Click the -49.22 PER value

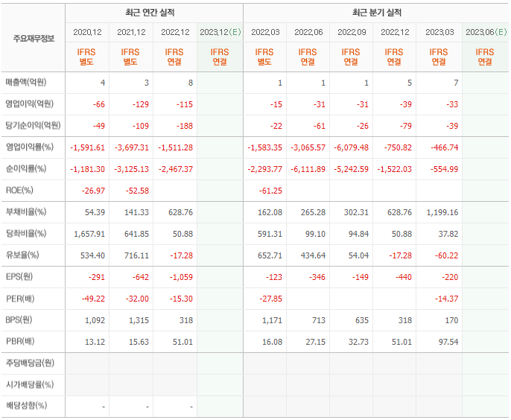coord(94,299)
